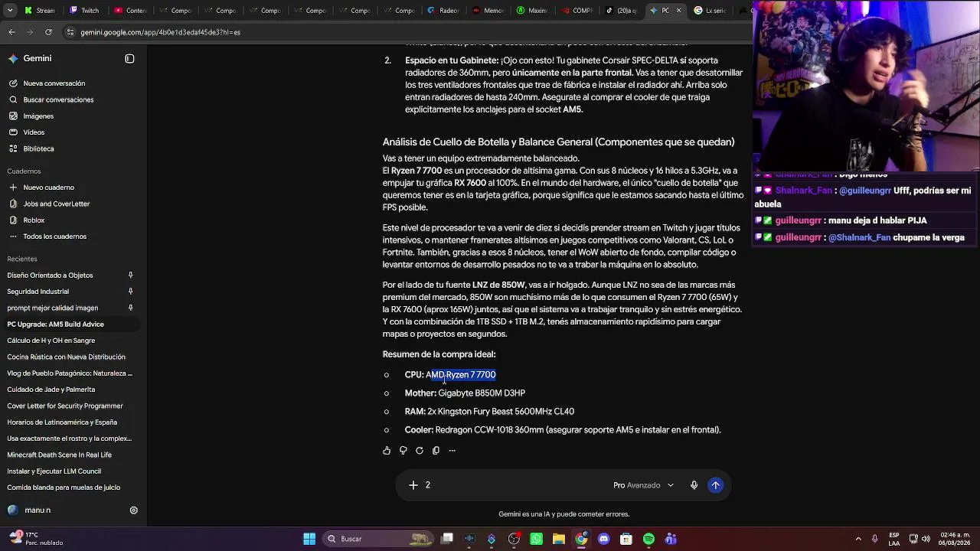Open the Windows Start menu
980x551 pixels.
pos(309,539)
